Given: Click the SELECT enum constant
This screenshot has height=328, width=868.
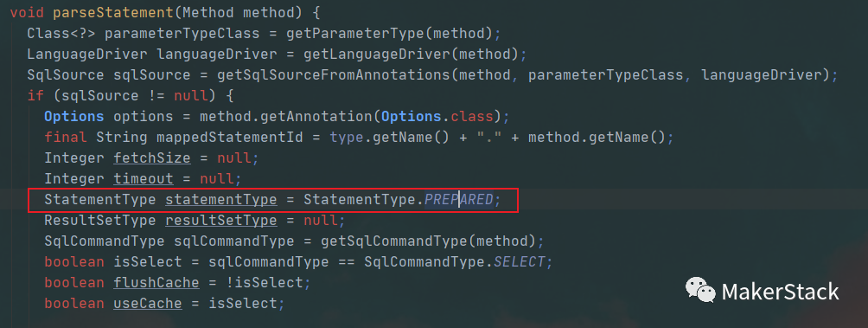Looking at the screenshot, I should coord(520,262).
